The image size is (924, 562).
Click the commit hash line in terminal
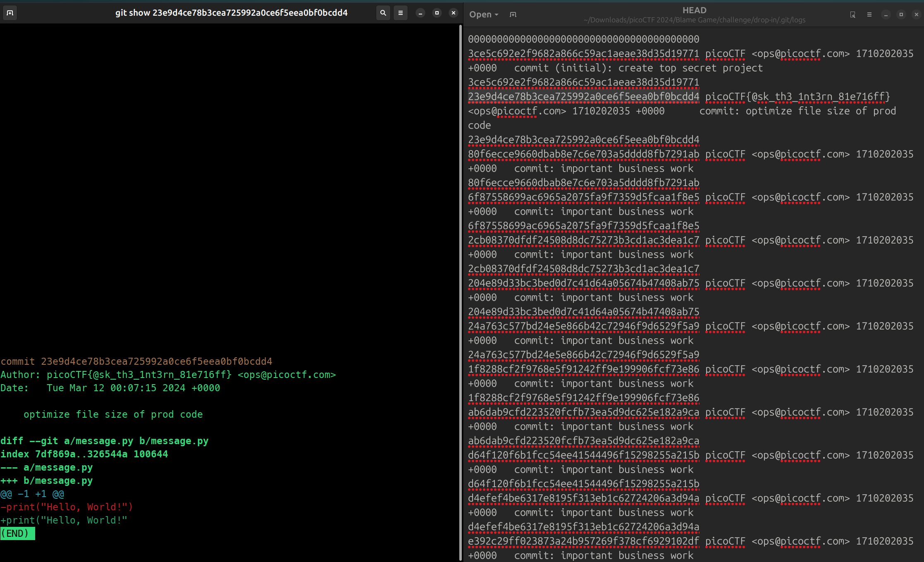click(x=136, y=361)
